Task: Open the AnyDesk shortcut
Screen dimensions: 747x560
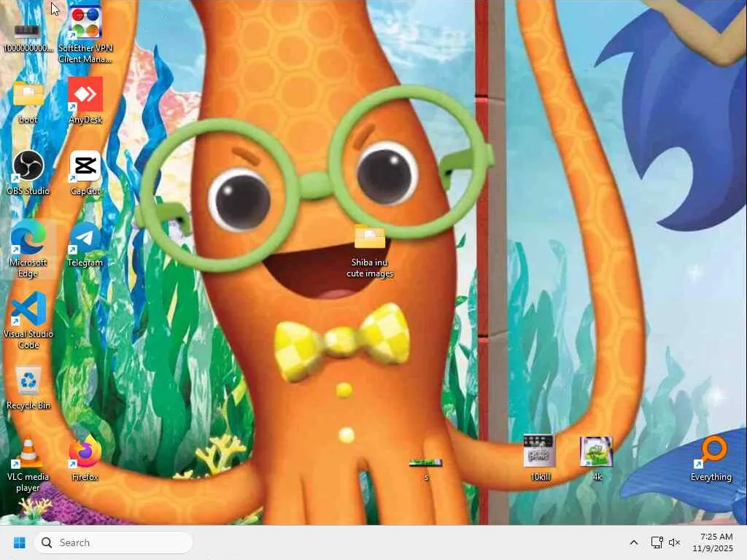Action: point(85,101)
